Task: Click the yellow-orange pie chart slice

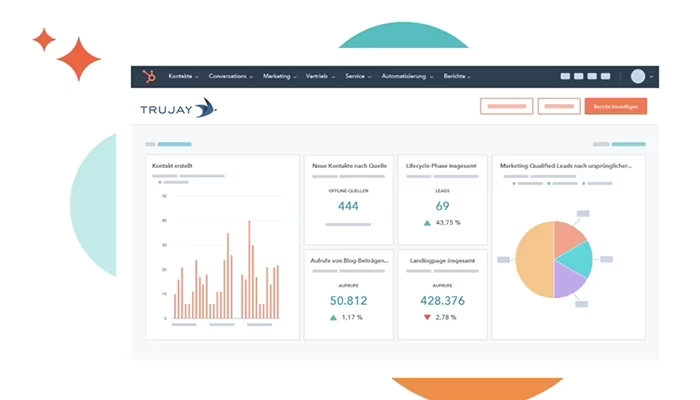Action: pyautogui.click(x=535, y=260)
